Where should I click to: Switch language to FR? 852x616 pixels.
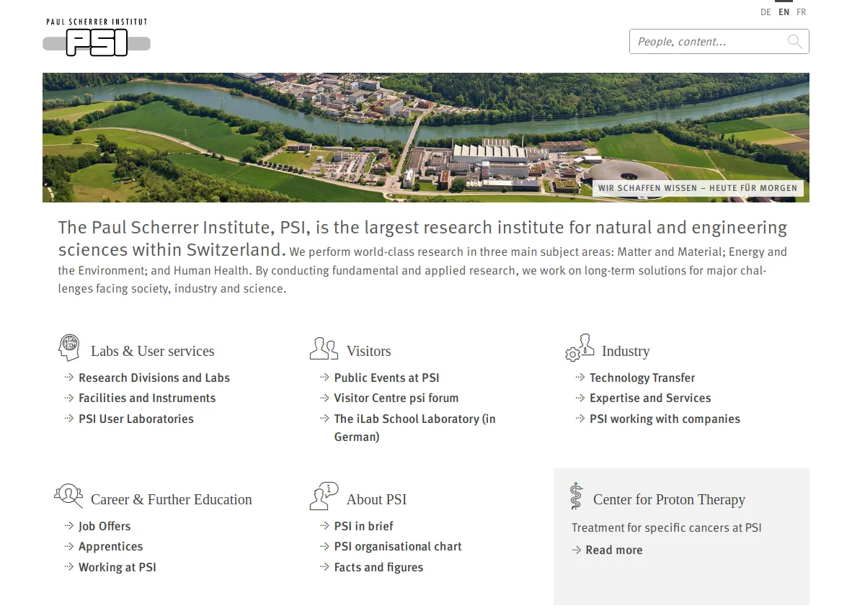[802, 12]
